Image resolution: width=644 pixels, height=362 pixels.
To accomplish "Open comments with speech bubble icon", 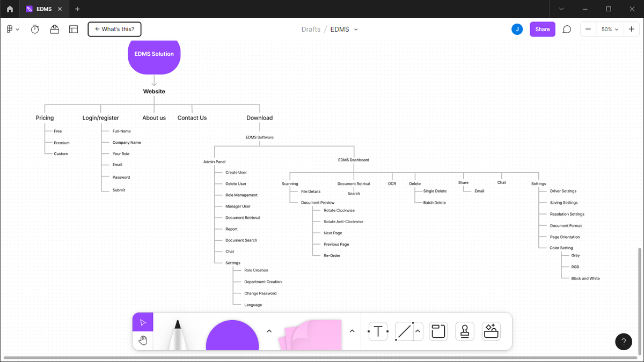I will (567, 29).
